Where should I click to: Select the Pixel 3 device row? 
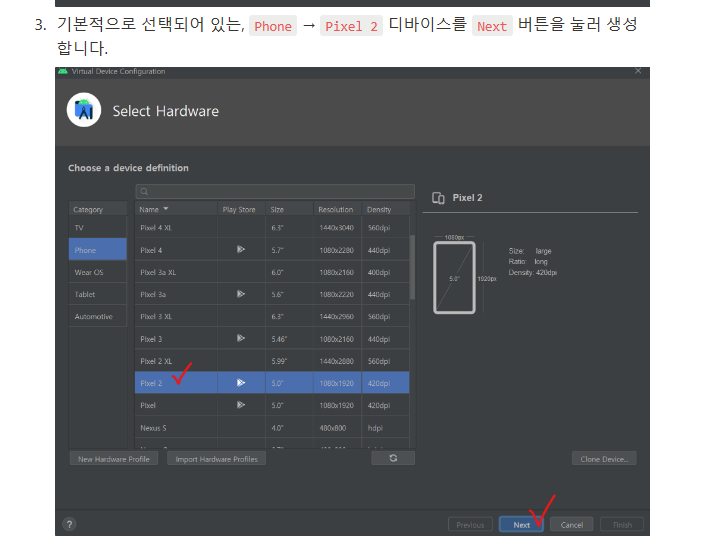tap(272, 339)
